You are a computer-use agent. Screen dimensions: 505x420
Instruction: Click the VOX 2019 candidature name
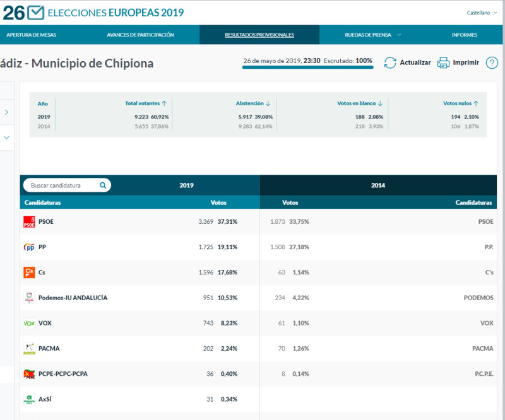[45, 323]
